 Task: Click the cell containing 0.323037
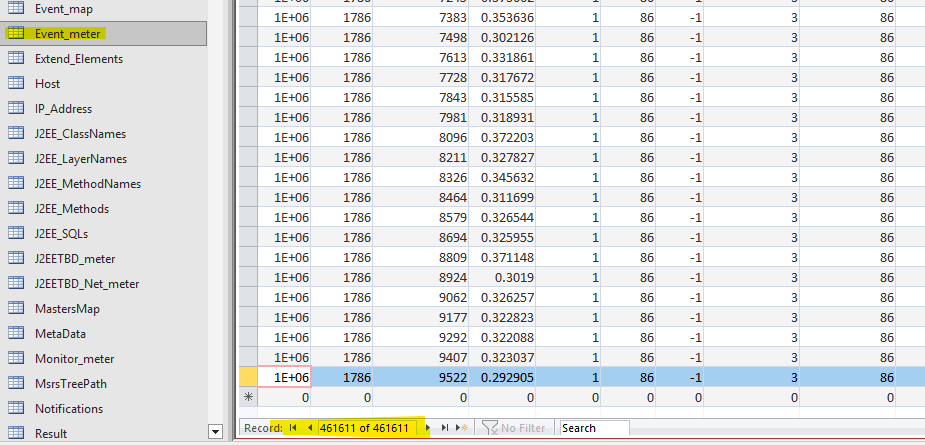pos(500,358)
